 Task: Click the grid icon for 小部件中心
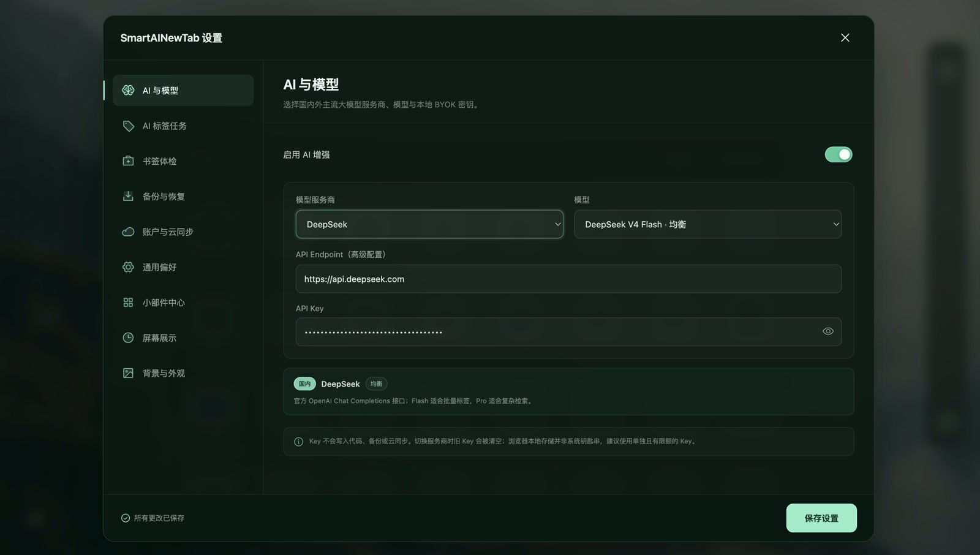[x=128, y=303]
